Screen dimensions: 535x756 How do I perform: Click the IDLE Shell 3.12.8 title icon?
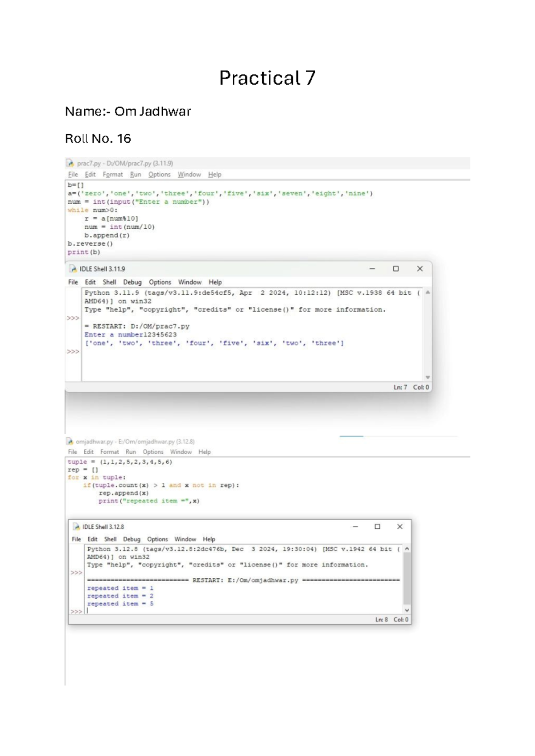pyautogui.click(x=76, y=527)
